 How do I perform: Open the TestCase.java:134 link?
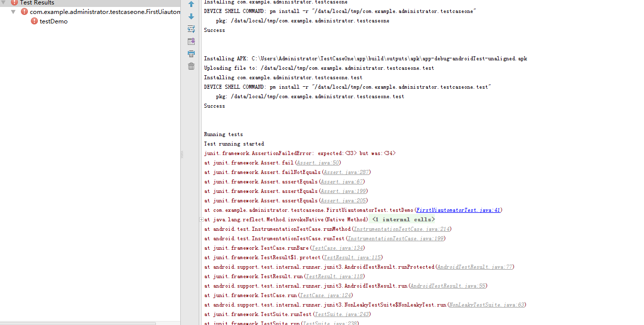[337, 248]
